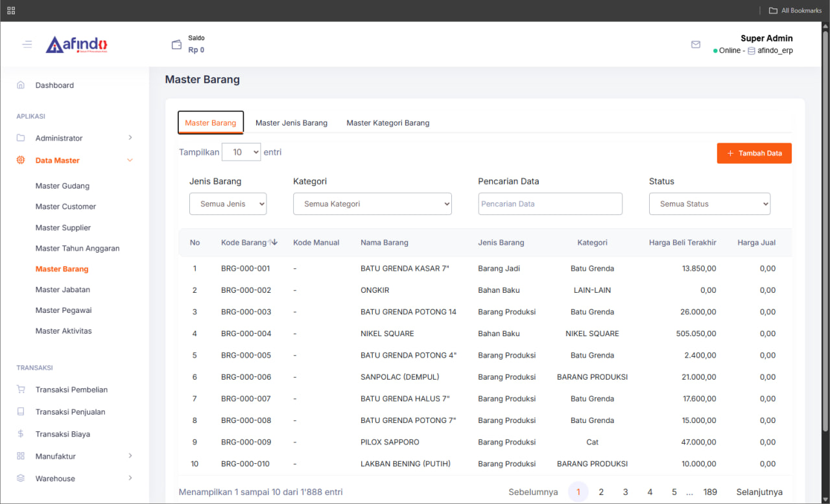Expand the Administrator menu chevron
This screenshot has width=830, height=504.
(x=130, y=137)
